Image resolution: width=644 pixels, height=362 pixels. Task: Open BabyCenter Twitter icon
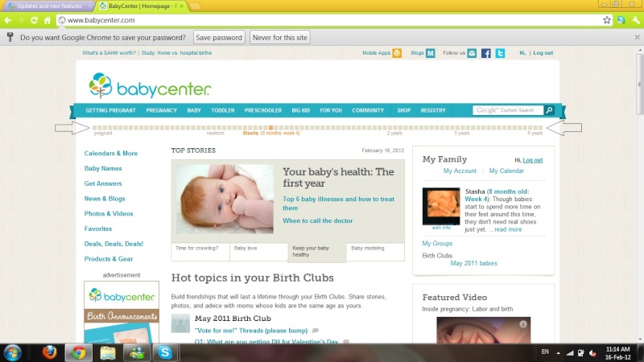tap(500, 53)
